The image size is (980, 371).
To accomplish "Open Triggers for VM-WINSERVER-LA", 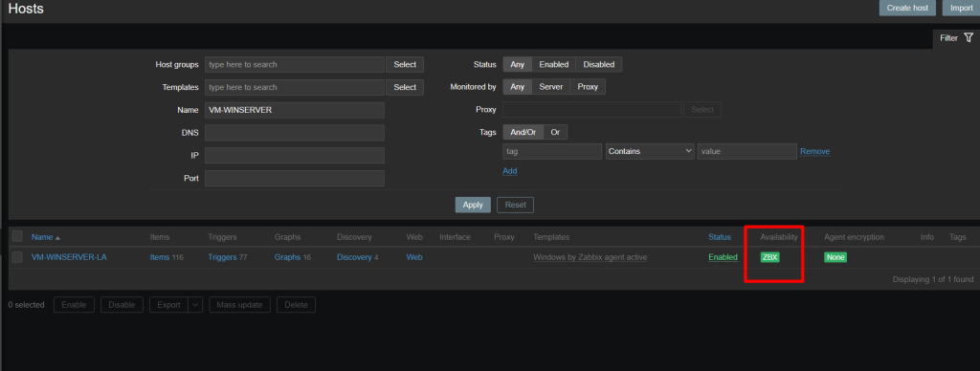I will (x=222, y=257).
